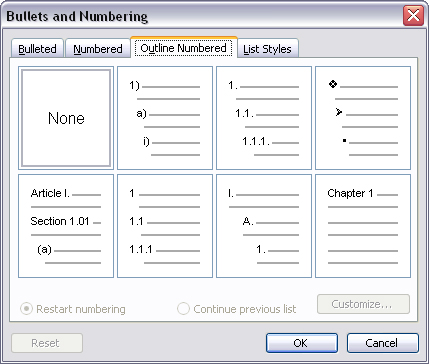Confirm with the OK button
This screenshot has height=364, width=429.
[302, 343]
